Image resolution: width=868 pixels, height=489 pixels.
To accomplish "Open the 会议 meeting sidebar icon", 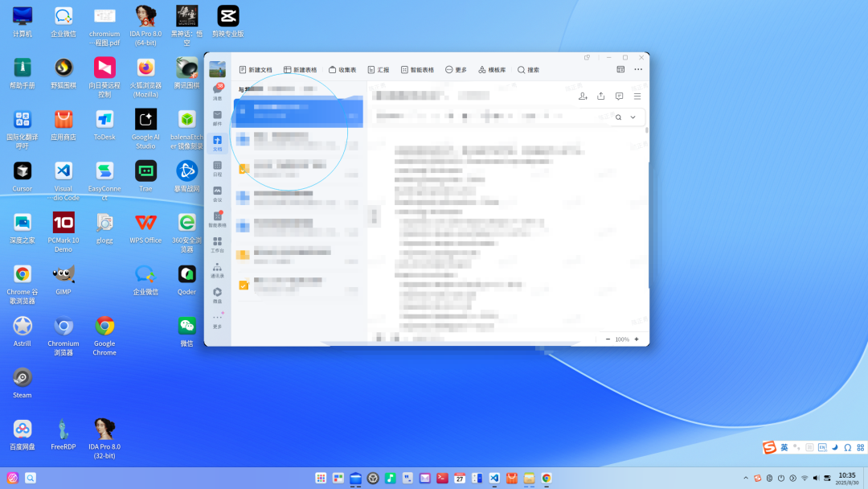I will (x=217, y=194).
